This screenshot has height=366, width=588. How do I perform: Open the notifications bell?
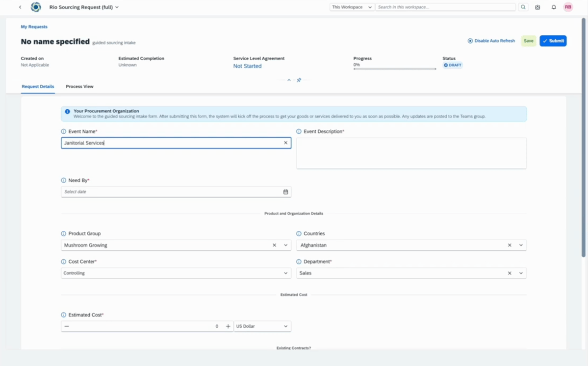pos(554,7)
